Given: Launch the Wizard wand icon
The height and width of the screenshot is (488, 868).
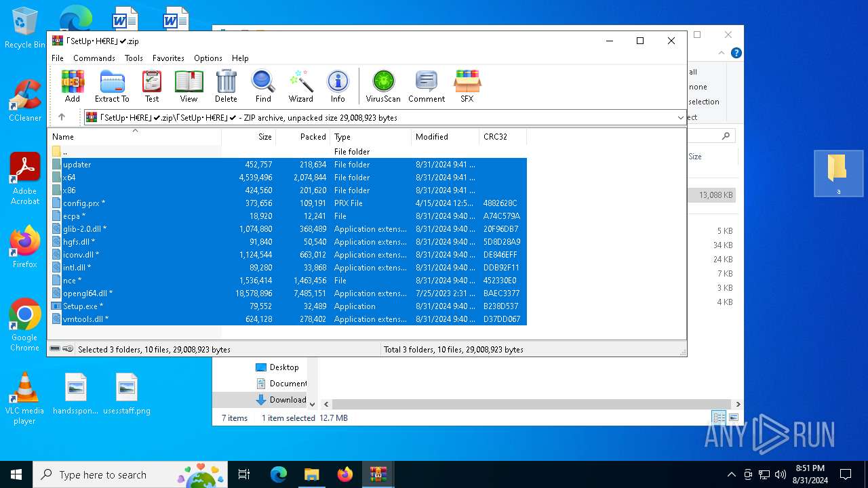Looking at the screenshot, I should click(x=300, y=86).
